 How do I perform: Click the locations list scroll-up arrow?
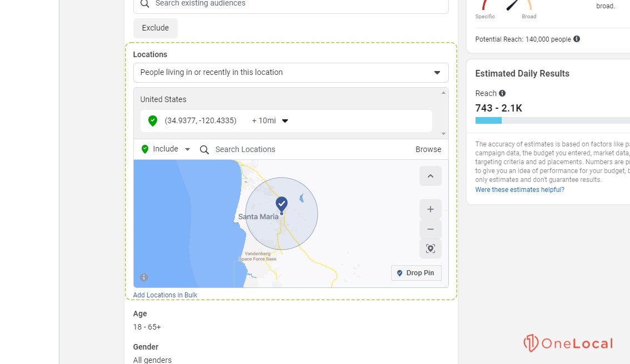tap(443, 93)
